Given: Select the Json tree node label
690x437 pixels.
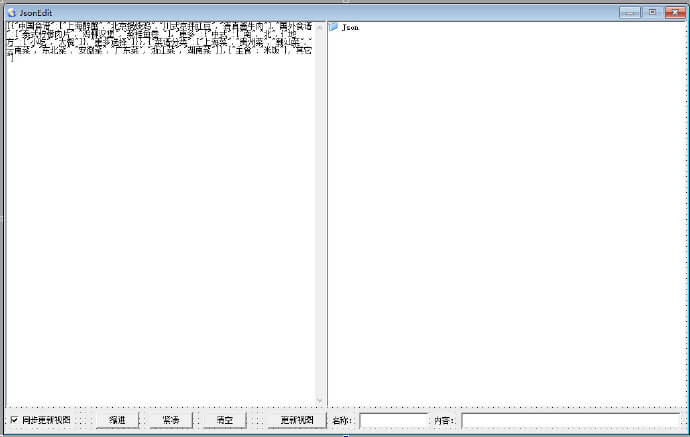Looking at the screenshot, I should tap(351, 28).
